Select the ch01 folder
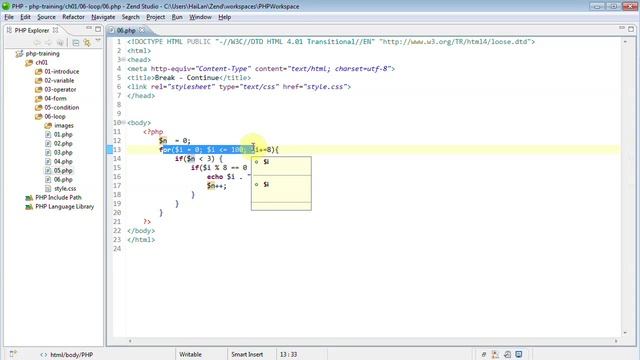Screen dimensions: 640x360 click(x=41, y=62)
